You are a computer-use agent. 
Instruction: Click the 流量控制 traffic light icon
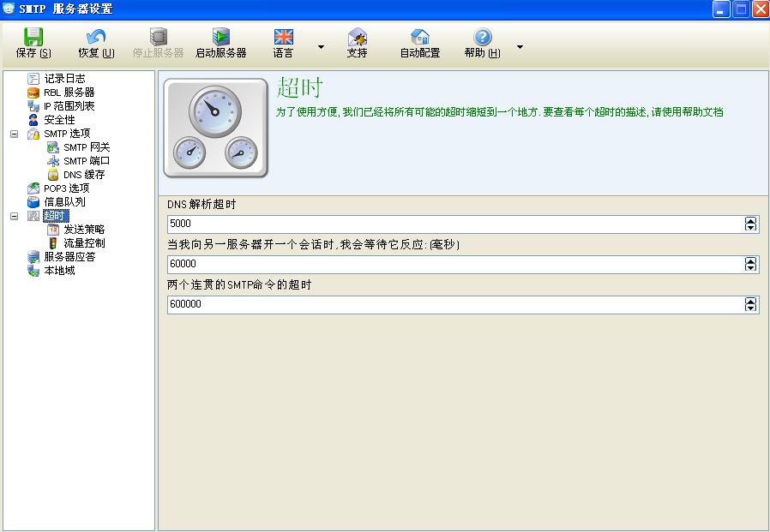click(x=53, y=243)
